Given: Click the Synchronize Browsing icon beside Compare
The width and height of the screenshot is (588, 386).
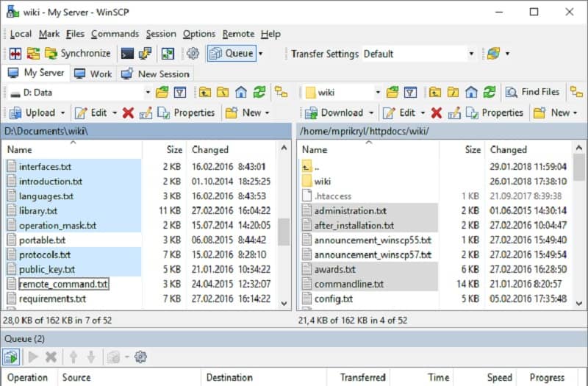Looking at the screenshot, I should [33, 54].
